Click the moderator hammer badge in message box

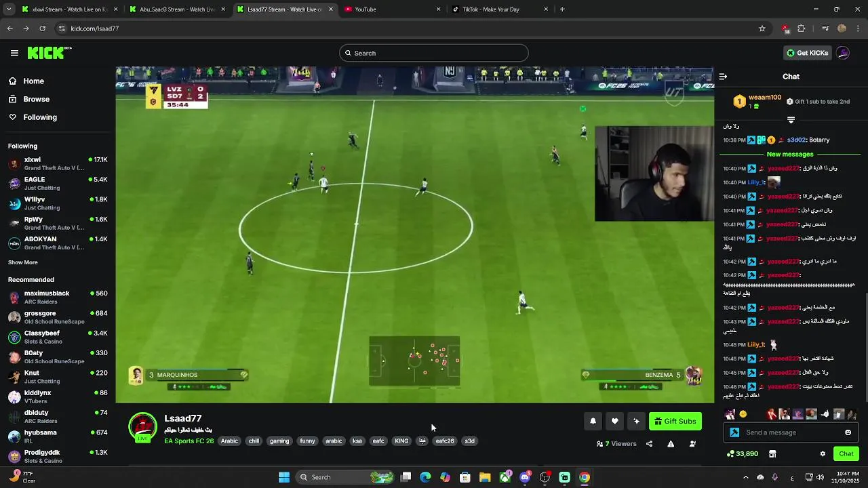(x=734, y=432)
